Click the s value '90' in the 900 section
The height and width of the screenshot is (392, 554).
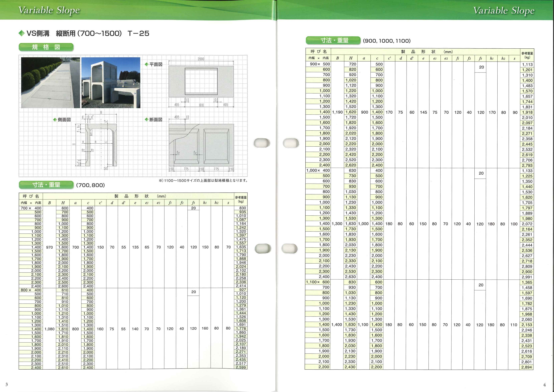(515, 112)
